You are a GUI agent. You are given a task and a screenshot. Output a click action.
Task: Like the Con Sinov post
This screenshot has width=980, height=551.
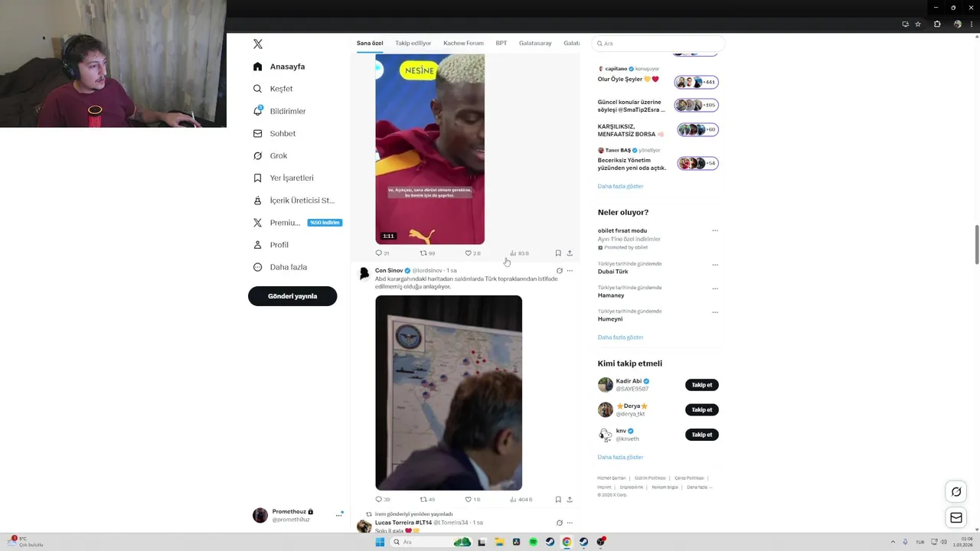472,499
